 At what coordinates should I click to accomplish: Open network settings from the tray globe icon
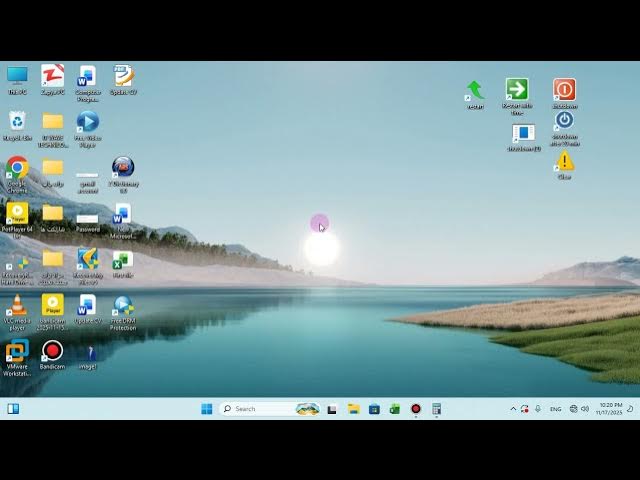point(573,409)
